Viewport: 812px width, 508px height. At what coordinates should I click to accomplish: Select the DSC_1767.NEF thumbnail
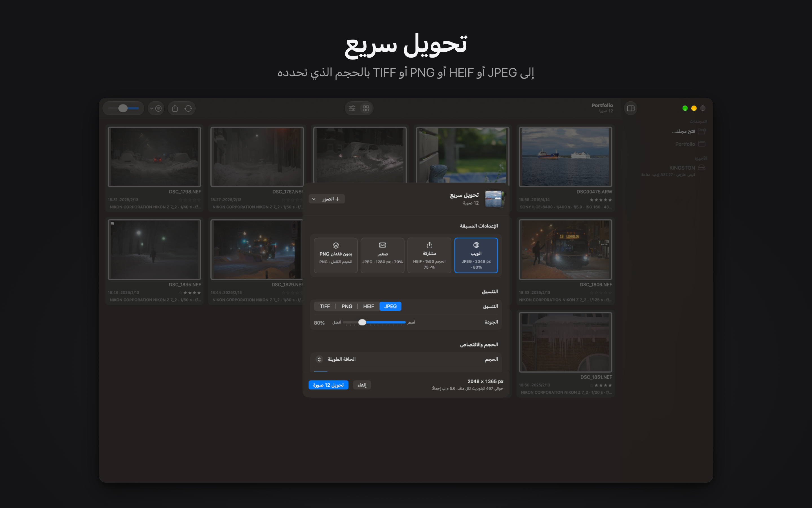click(x=257, y=157)
